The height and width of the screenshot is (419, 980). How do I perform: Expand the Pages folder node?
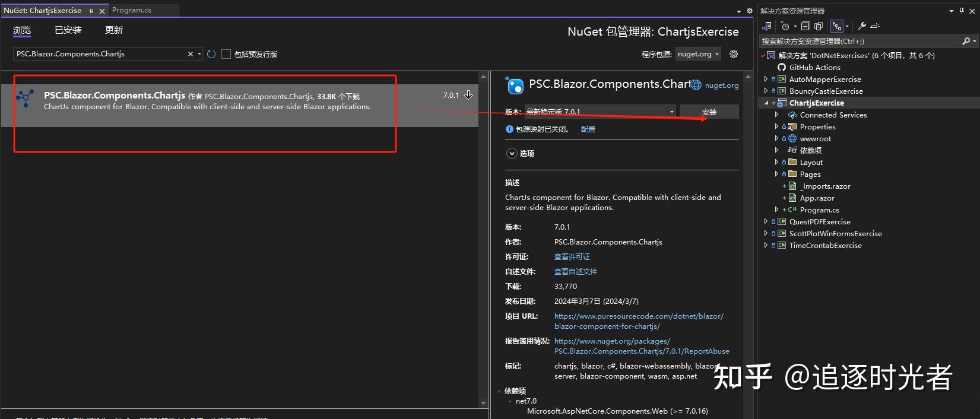tap(776, 174)
